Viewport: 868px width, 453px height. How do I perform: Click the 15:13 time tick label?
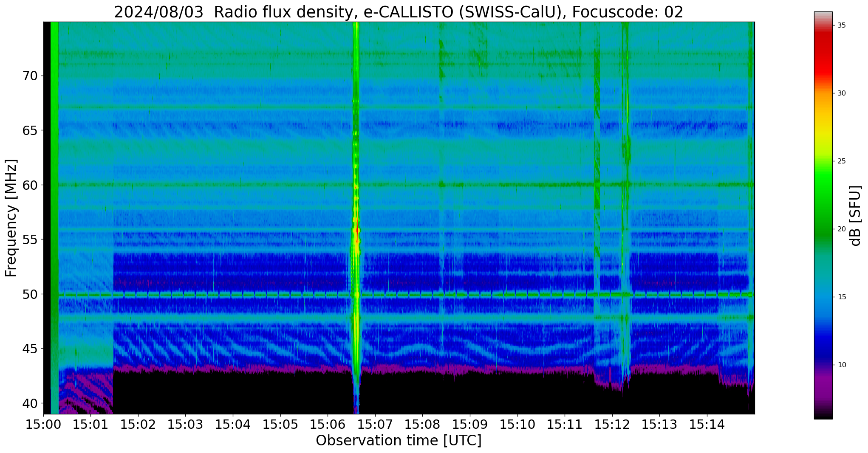(x=660, y=425)
